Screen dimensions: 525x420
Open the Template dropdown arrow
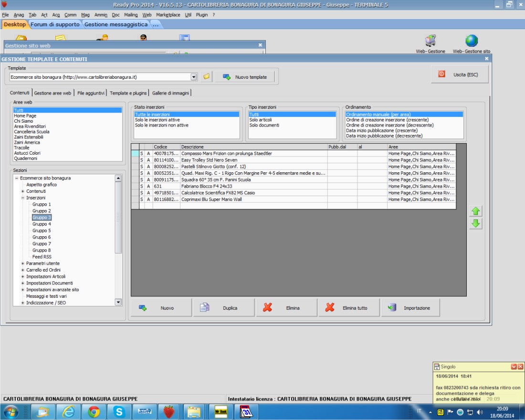click(193, 77)
